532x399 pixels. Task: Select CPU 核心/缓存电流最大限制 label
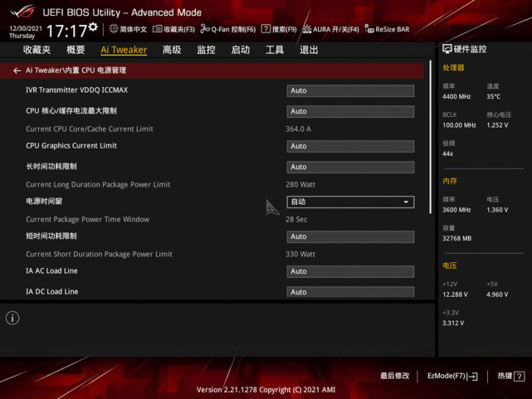point(71,111)
